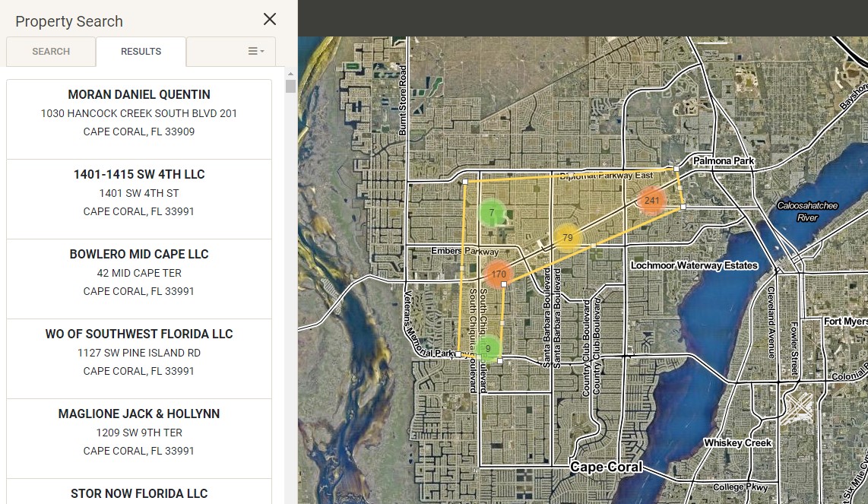
Task: Click the College Pkwy map label
Action: (740, 487)
